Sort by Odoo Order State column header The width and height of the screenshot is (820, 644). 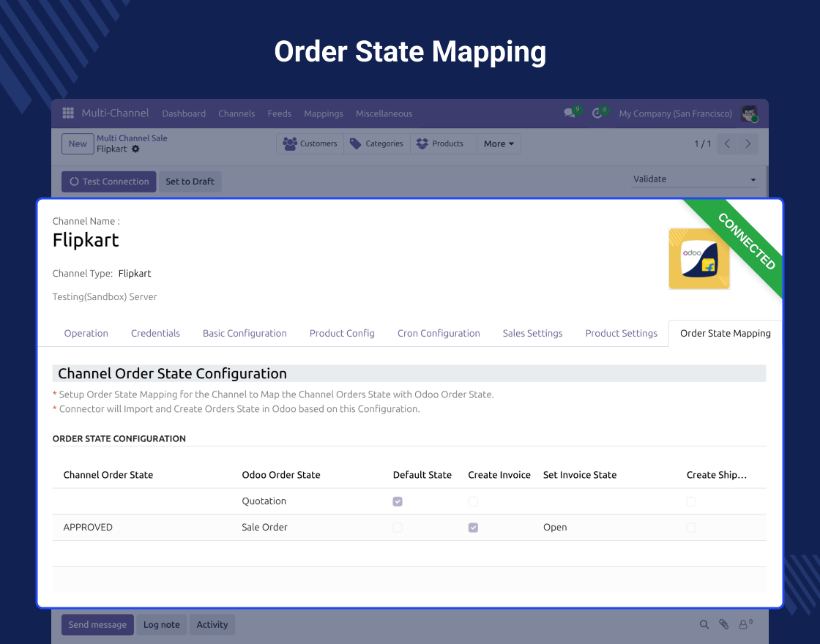(x=281, y=475)
